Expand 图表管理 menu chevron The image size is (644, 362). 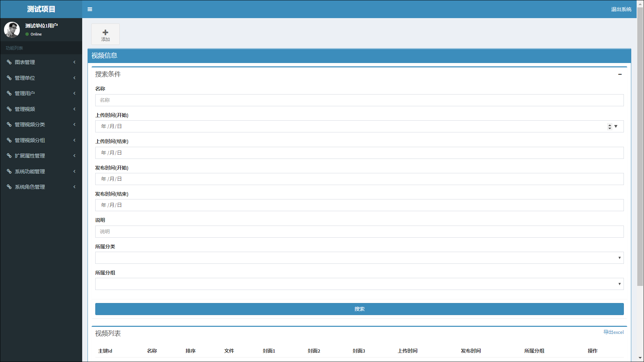coord(74,62)
